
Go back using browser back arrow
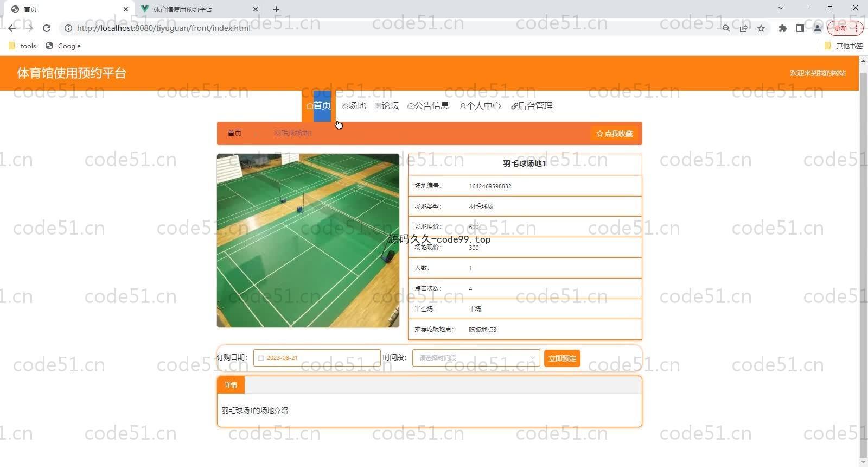(x=12, y=28)
